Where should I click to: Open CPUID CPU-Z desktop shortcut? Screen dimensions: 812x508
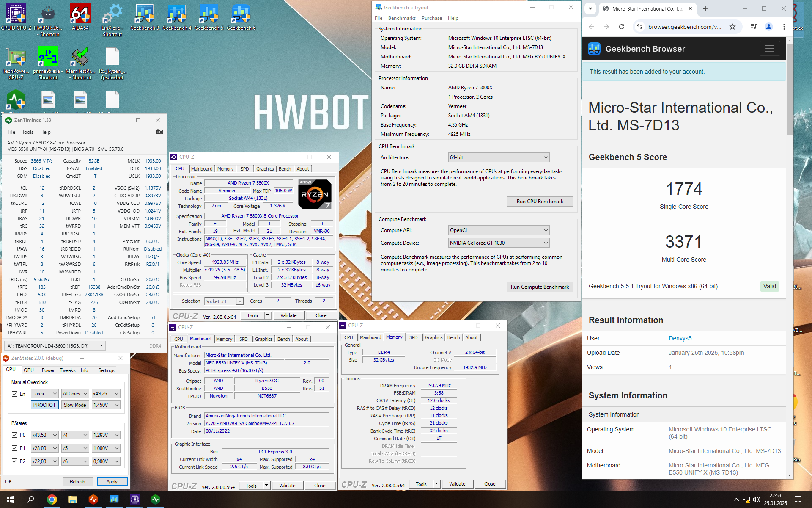[16, 17]
